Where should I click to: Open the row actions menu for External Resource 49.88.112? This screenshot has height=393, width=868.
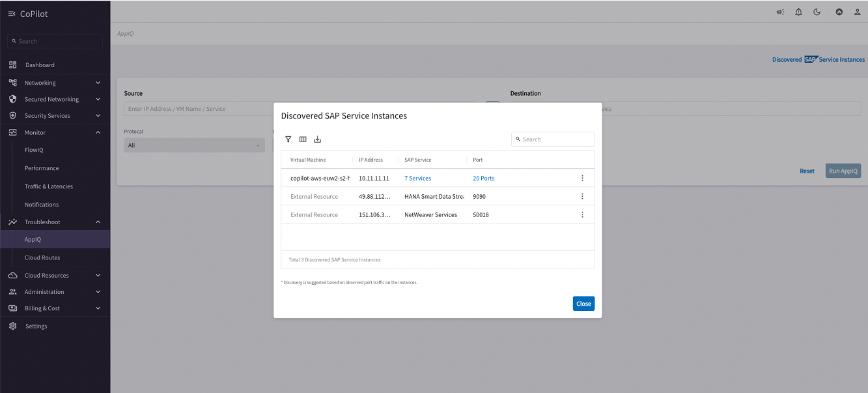click(582, 196)
